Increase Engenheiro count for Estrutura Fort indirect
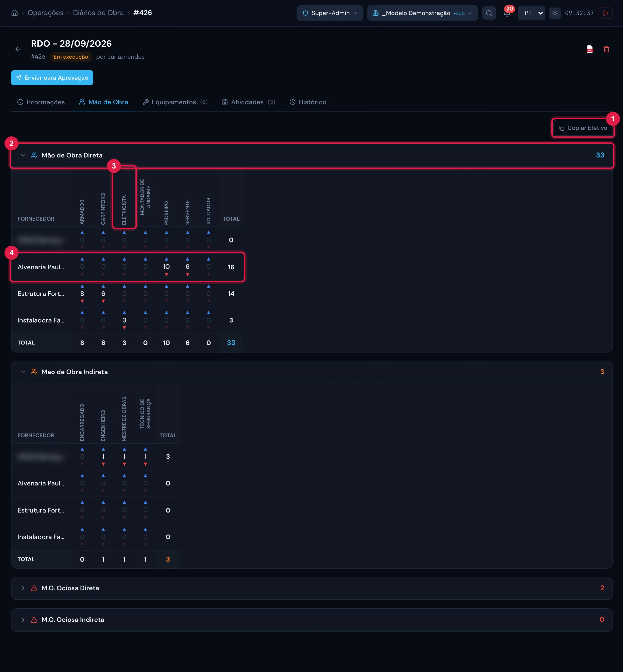 (x=103, y=502)
